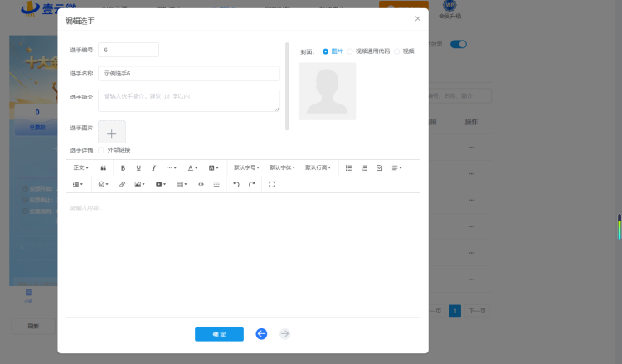Insert an unordered bullet list
The image size is (622, 364).
click(348, 168)
